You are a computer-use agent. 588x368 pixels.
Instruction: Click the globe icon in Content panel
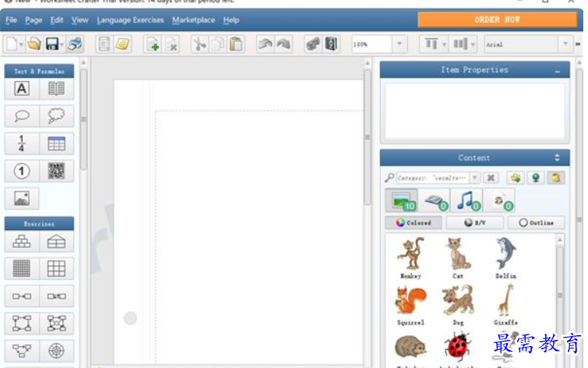coord(536,178)
